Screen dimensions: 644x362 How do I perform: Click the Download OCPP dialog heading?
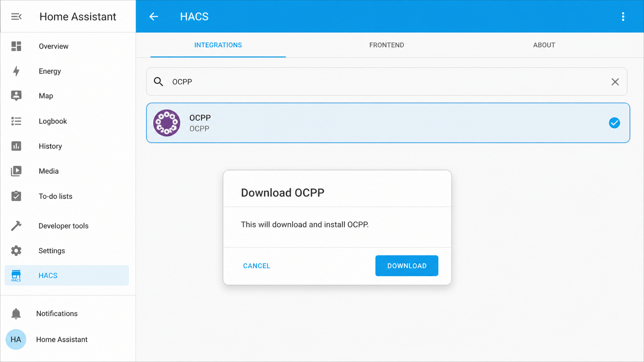283,193
